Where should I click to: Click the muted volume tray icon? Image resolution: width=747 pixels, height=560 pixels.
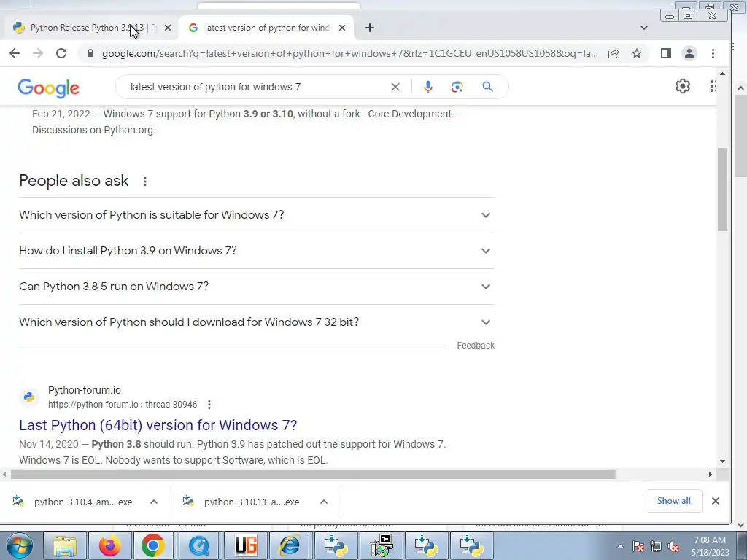click(x=673, y=547)
